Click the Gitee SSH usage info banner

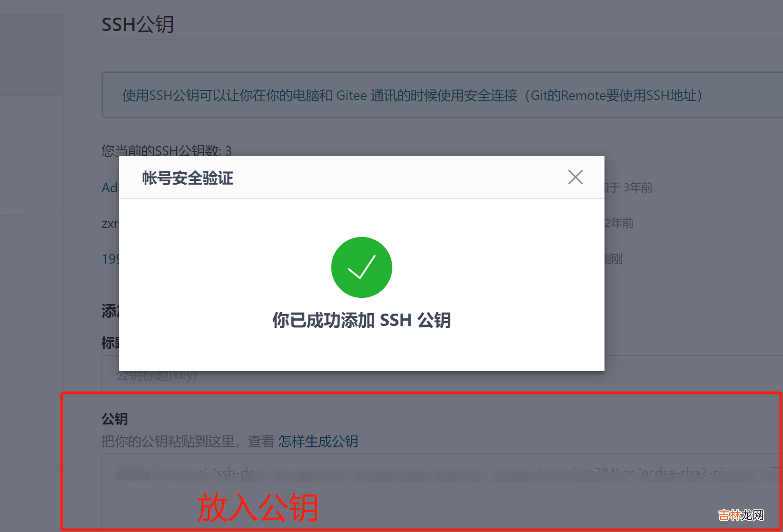443,95
